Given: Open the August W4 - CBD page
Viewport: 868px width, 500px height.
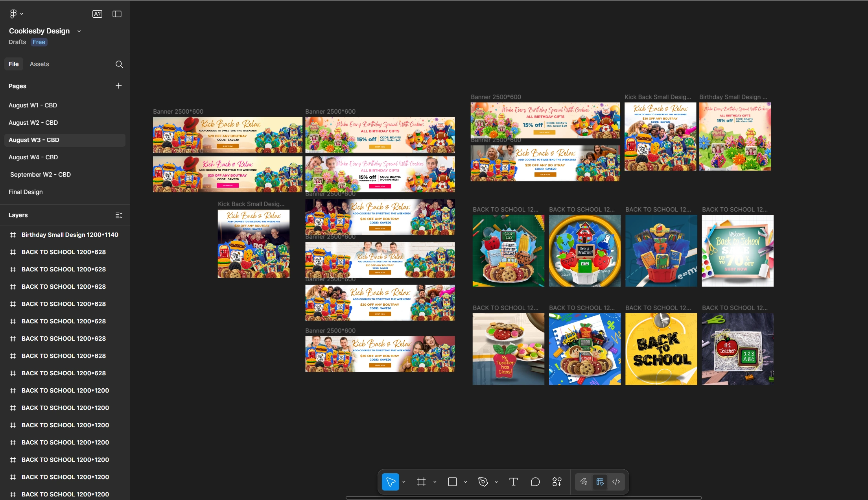Looking at the screenshot, I should pyautogui.click(x=33, y=157).
